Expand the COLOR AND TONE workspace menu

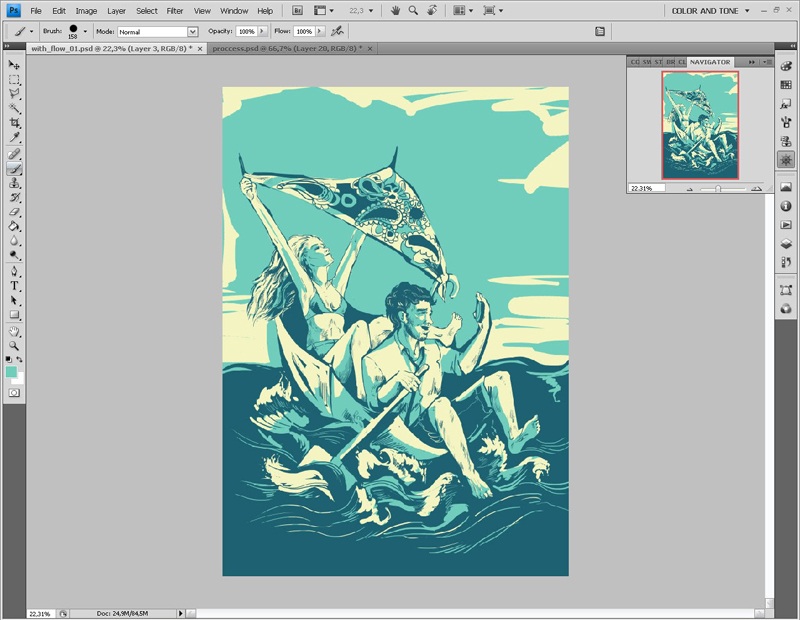pyautogui.click(x=711, y=10)
